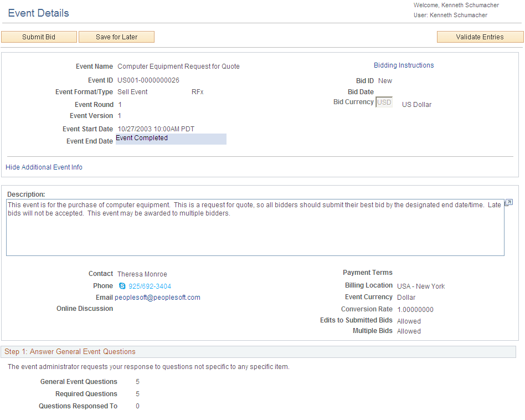
Task: Select contact Theresa Monroe
Action: [x=142, y=274]
